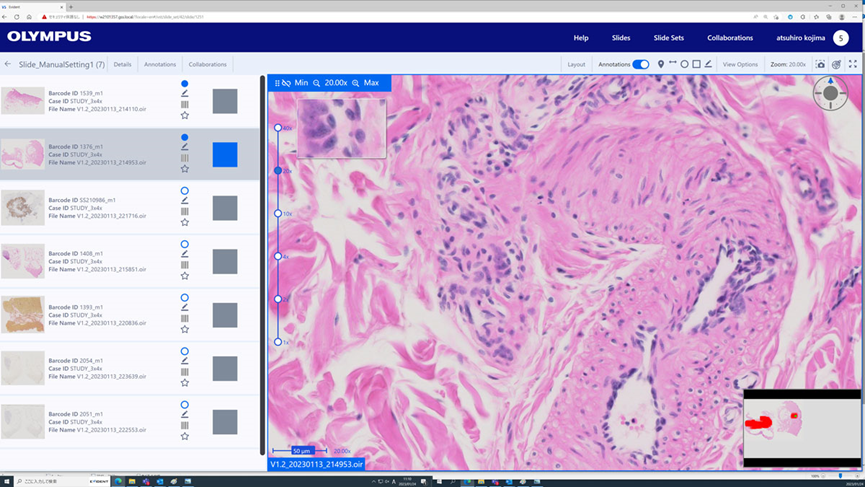Choose the circle annotation tool

coord(685,64)
